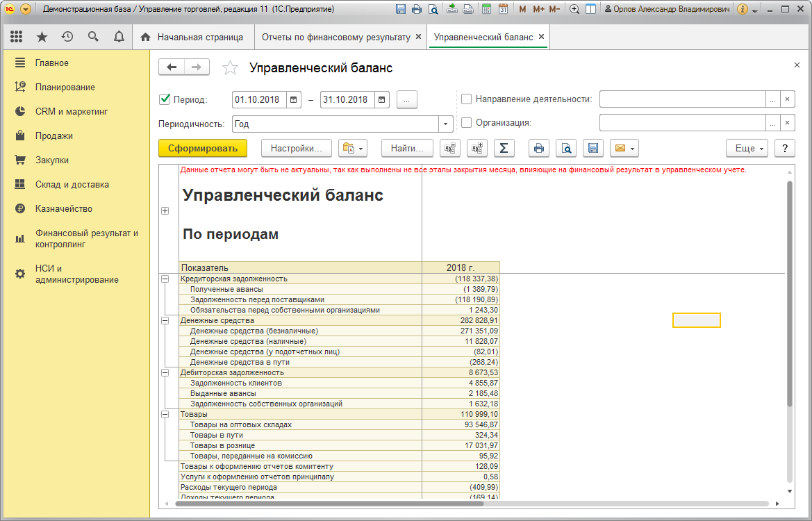Click the horizontal scrollbar of the report
812x521 pixels.
(329, 504)
